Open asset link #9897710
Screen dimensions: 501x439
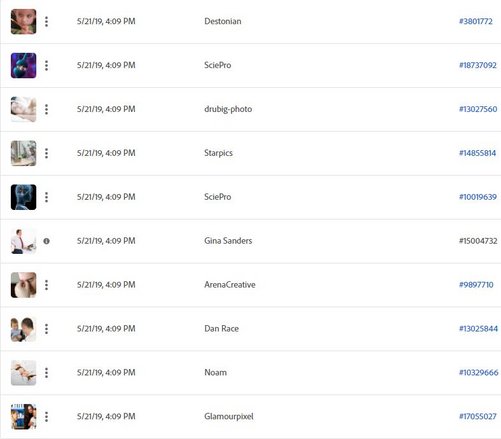click(476, 285)
